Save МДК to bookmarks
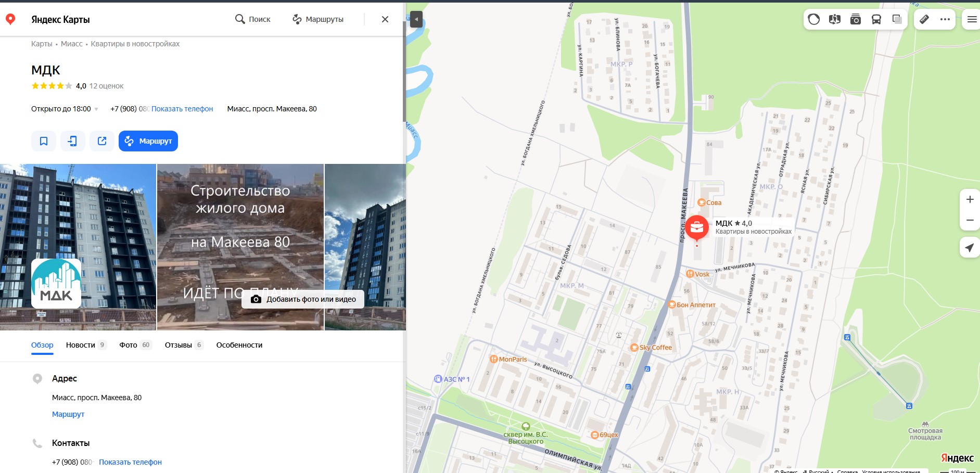 coord(44,141)
